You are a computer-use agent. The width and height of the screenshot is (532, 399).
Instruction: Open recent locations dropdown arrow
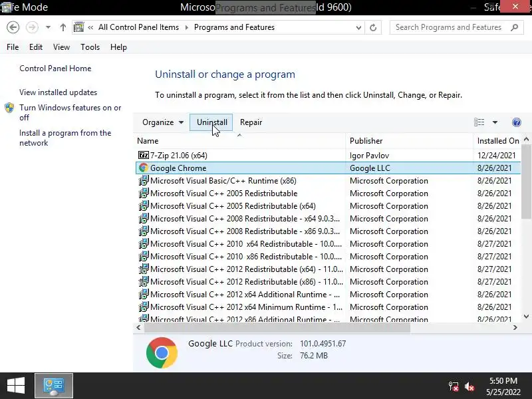pyautogui.click(x=48, y=27)
